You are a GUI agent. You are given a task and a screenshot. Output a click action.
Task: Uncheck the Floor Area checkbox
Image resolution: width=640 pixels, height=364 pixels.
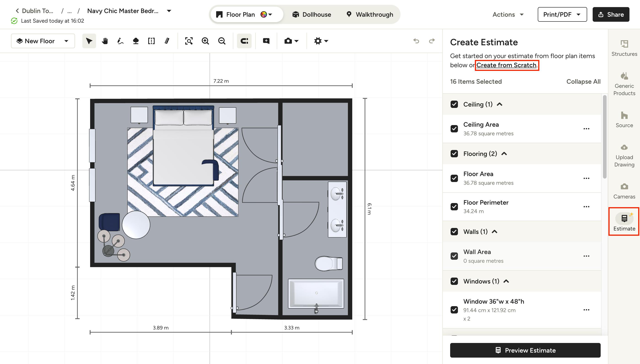click(x=454, y=178)
